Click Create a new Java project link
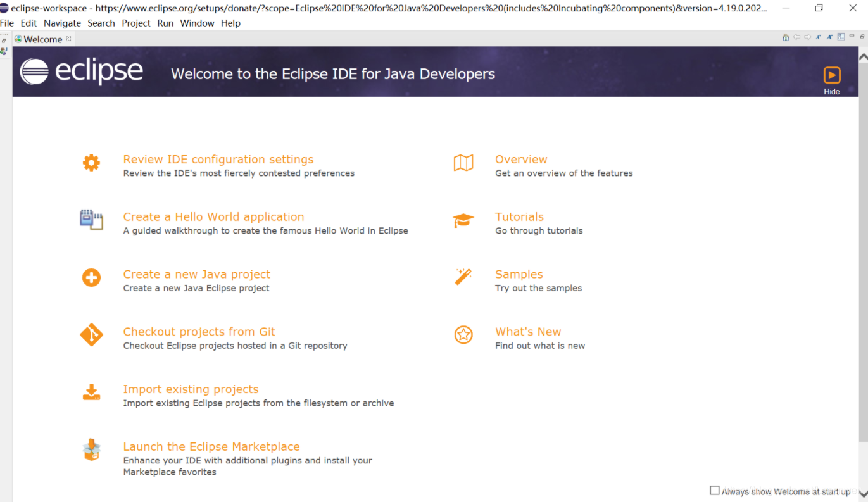 pyautogui.click(x=196, y=274)
